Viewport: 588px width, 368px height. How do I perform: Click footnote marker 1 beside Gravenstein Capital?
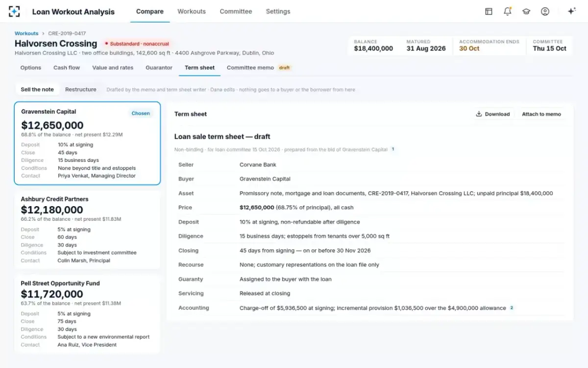[x=392, y=149]
